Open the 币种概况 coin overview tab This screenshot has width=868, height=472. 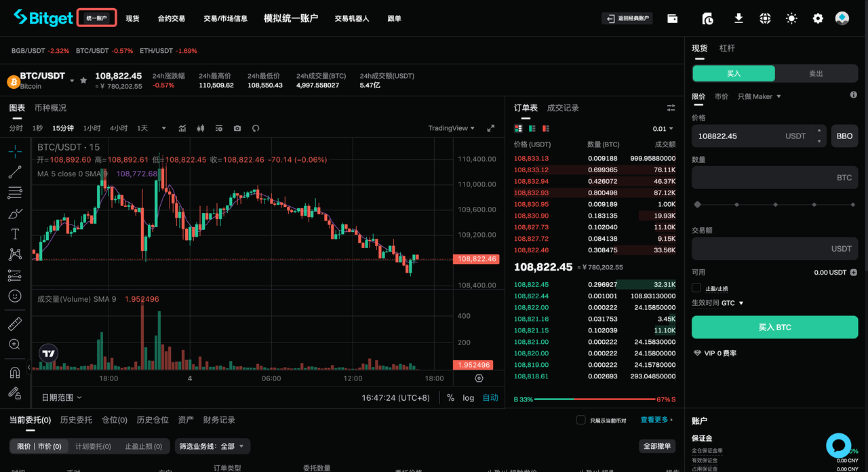[x=50, y=108]
